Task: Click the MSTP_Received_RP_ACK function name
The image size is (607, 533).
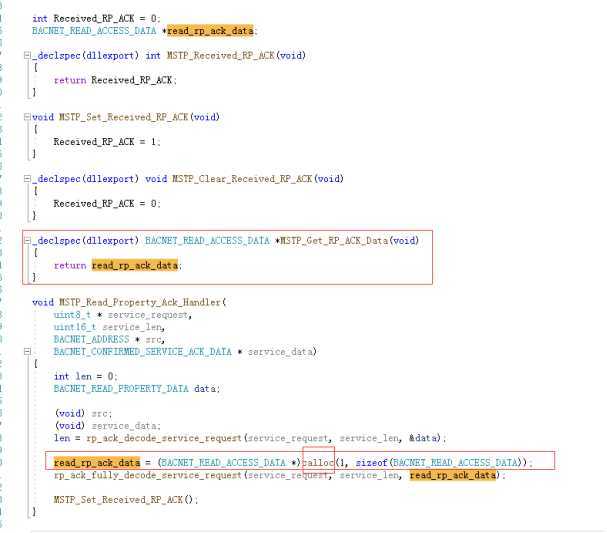Action: click(x=221, y=55)
